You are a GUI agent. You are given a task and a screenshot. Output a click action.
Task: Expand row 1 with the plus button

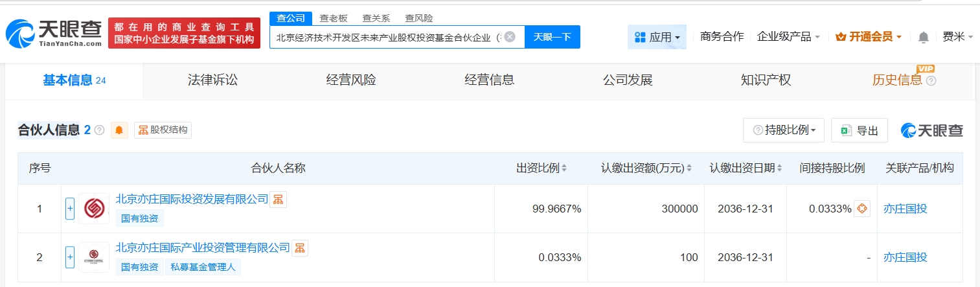click(70, 209)
